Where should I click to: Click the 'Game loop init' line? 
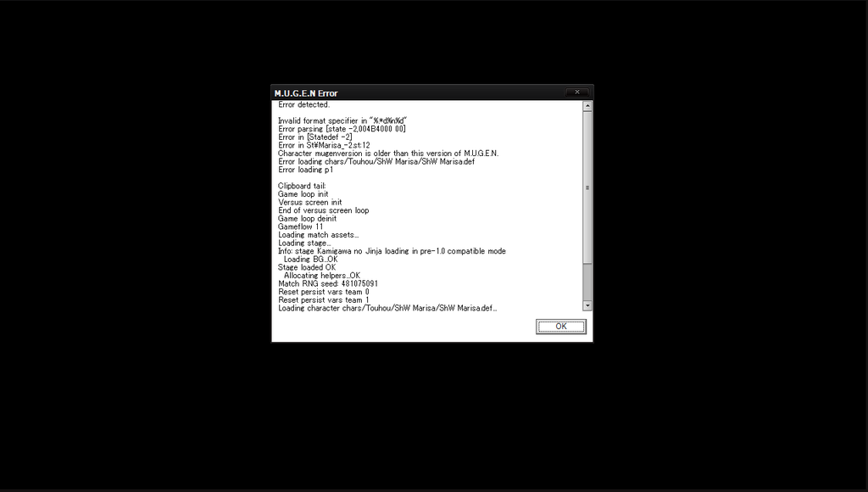(x=303, y=194)
